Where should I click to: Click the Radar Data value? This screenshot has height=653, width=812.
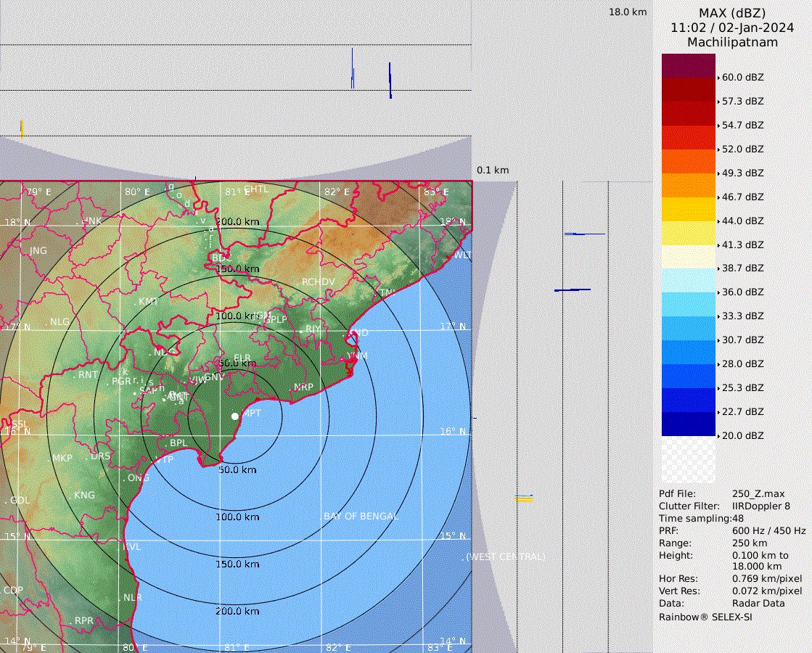[758, 603]
